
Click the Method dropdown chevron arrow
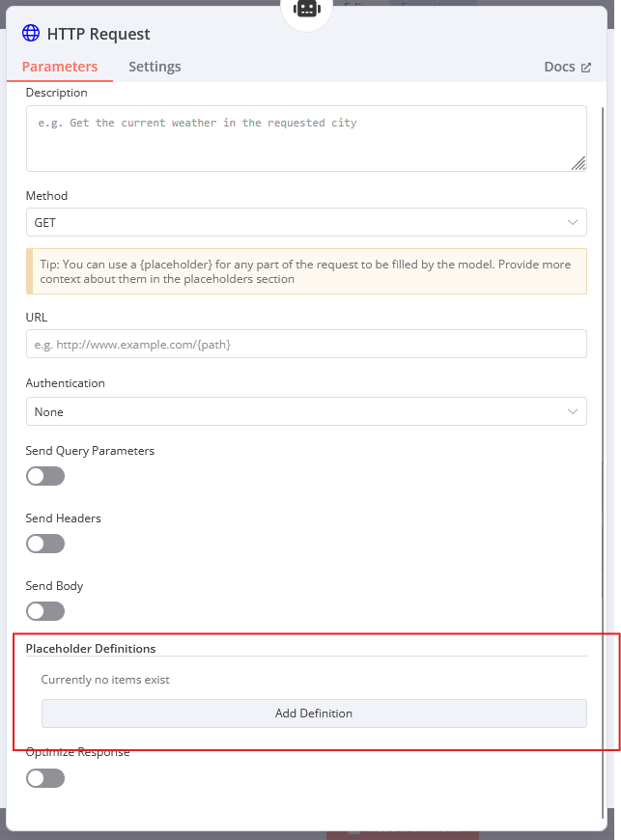tap(573, 222)
